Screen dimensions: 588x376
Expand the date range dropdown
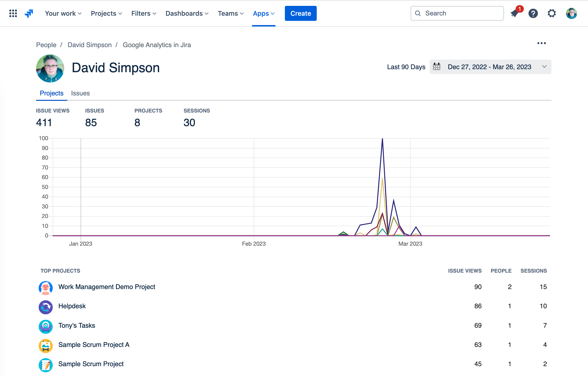(x=544, y=67)
